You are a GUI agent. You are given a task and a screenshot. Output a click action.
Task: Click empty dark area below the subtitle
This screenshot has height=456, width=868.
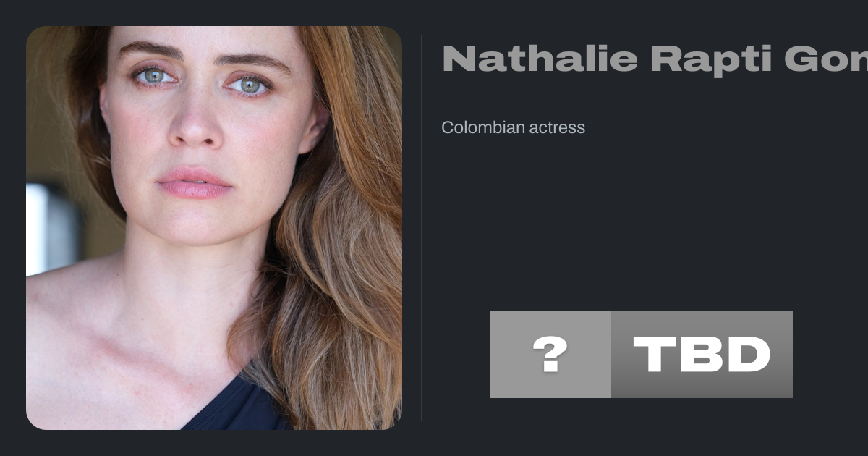click(637, 217)
